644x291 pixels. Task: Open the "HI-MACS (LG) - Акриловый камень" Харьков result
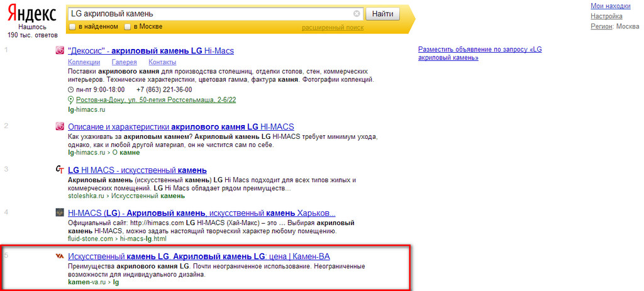tap(202, 214)
